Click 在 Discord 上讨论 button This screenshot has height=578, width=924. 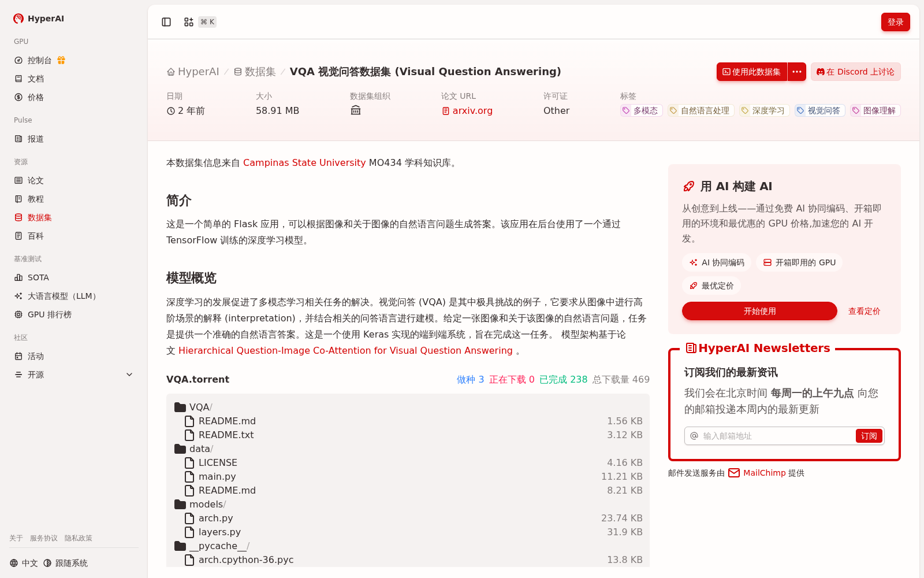[855, 72]
